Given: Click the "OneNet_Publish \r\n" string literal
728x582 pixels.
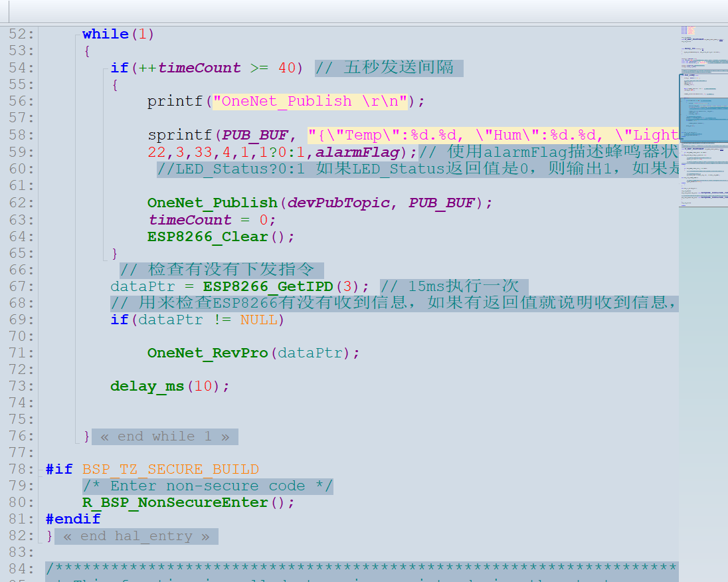Looking at the screenshot, I should 310,101.
